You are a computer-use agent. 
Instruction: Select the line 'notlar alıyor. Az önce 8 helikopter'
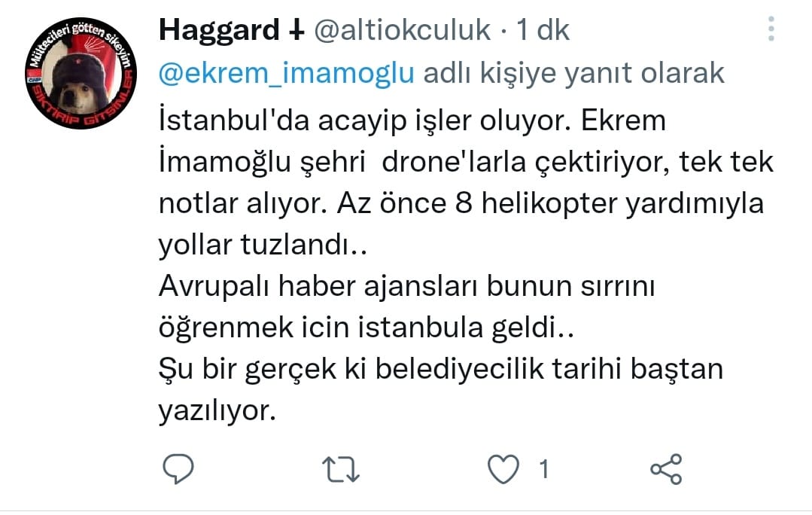click(461, 203)
